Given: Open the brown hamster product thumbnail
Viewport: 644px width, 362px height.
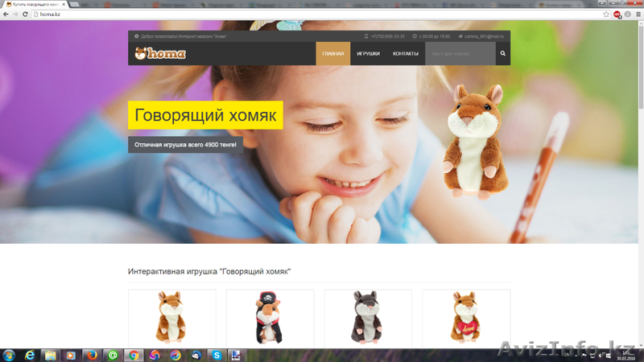Looking at the screenshot, I should pyautogui.click(x=171, y=317).
